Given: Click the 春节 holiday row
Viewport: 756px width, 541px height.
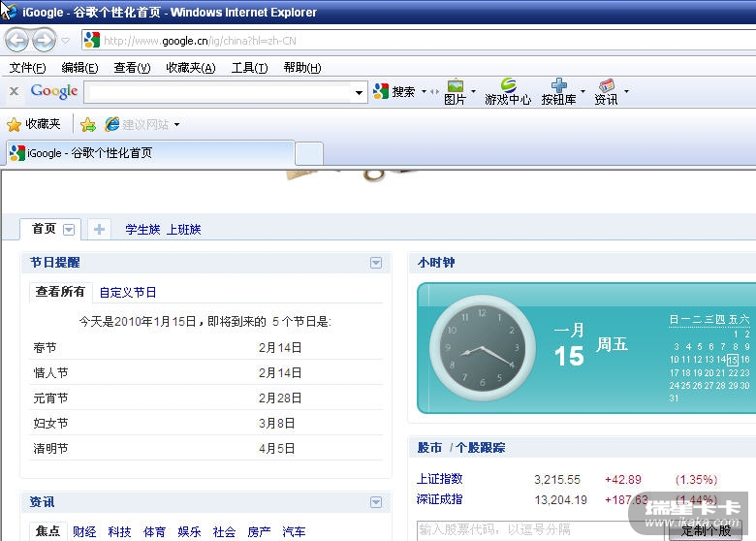Looking at the screenshot, I should [x=205, y=348].
